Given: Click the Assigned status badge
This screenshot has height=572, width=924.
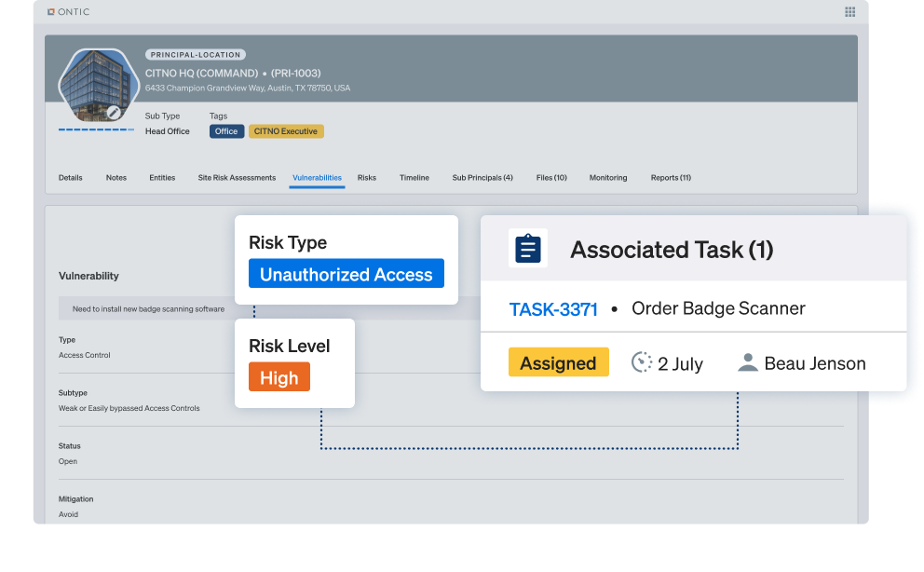Looking at the screenshot, I should point(558,363).
